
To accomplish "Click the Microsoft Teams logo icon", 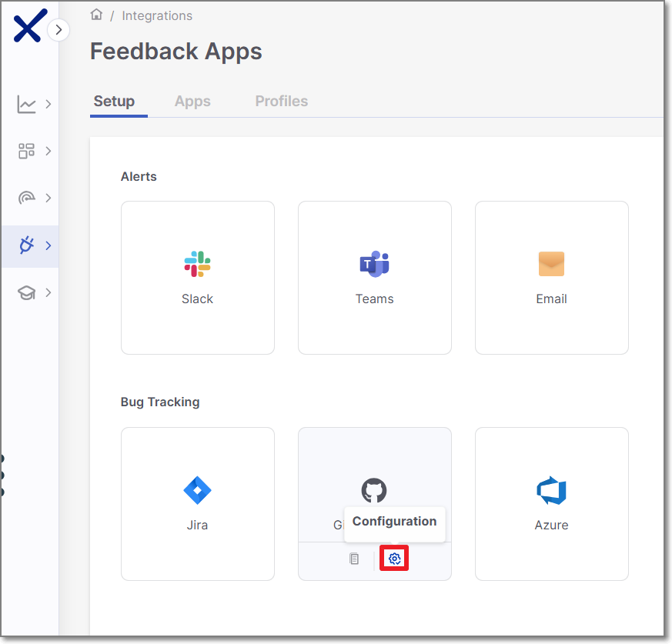I will 375,264.
